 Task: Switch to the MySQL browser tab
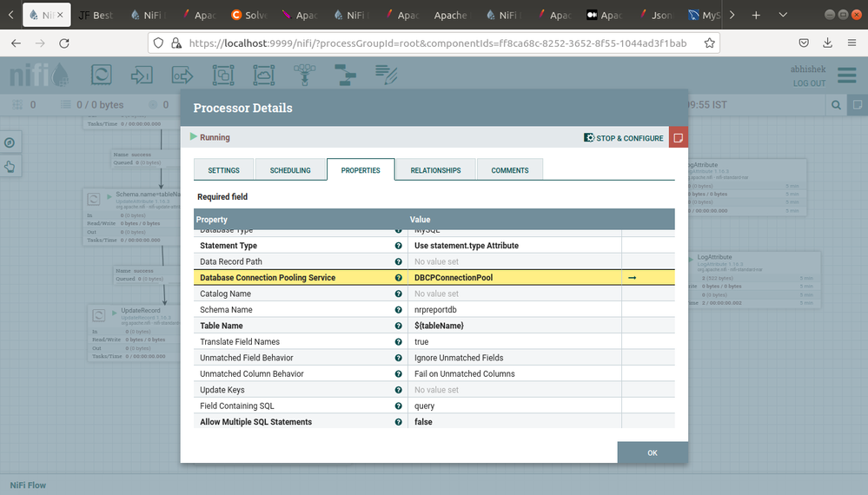point(703,15)
